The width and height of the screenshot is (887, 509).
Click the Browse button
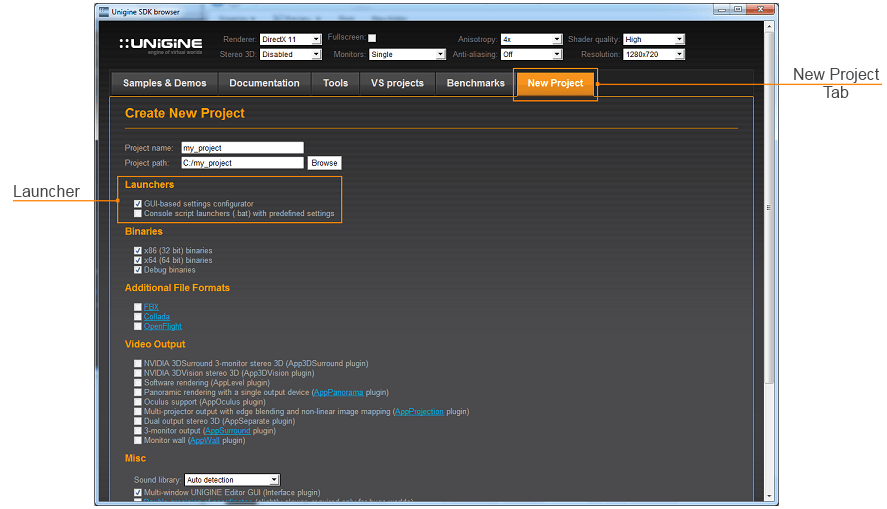[324, 163]
